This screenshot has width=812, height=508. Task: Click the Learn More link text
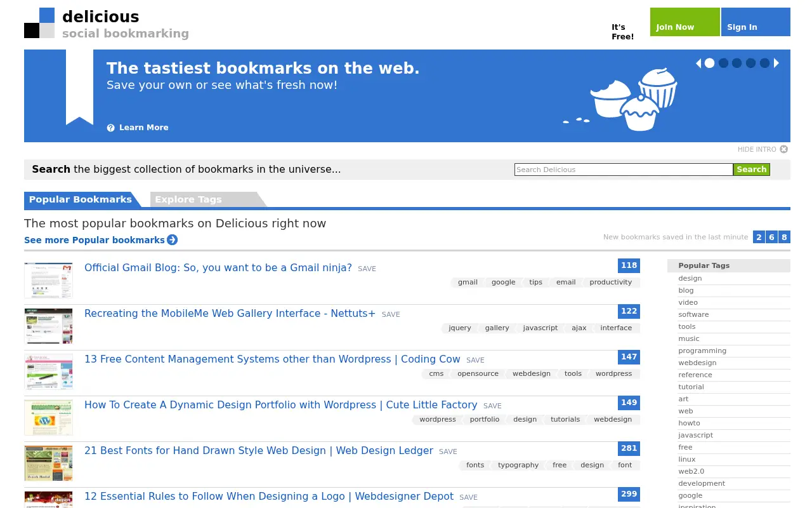pyautogui.click(x=144, y=128)
